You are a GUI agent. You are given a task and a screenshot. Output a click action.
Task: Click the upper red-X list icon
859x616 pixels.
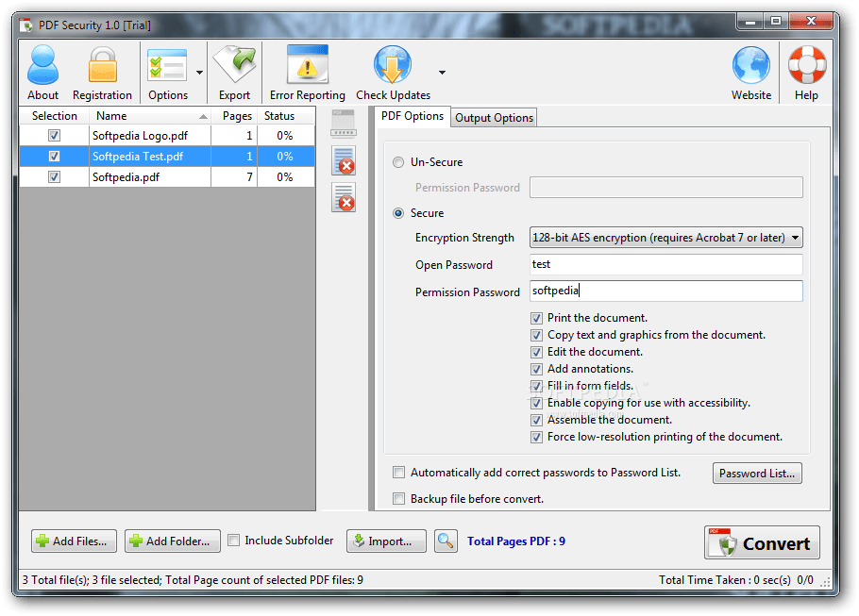[x=344, y=160]
